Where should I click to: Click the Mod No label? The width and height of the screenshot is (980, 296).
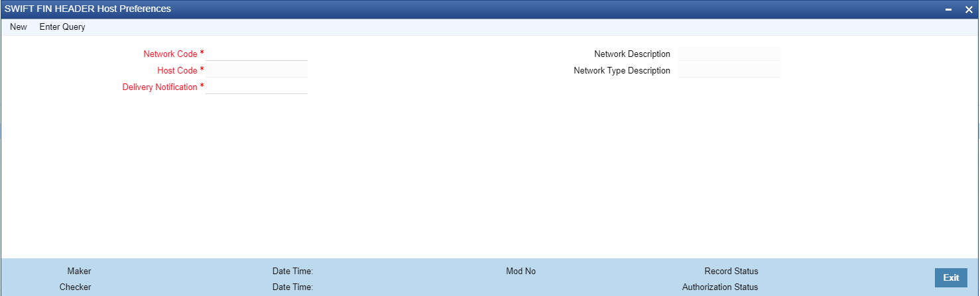click(521, 271)
